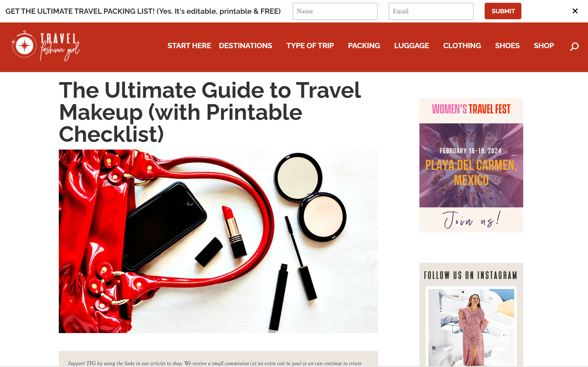Open the Clothing menu item
588x367 pixels.
(462, 46)
